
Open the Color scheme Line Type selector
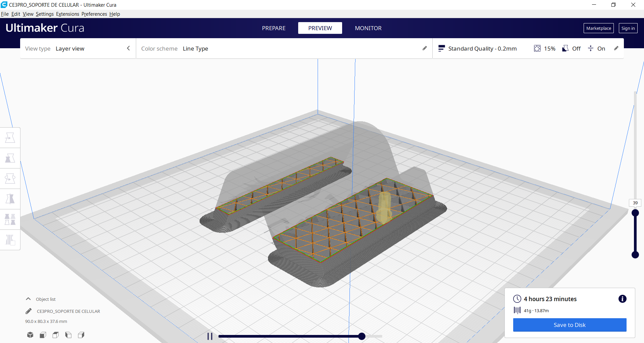pos(195,49)
